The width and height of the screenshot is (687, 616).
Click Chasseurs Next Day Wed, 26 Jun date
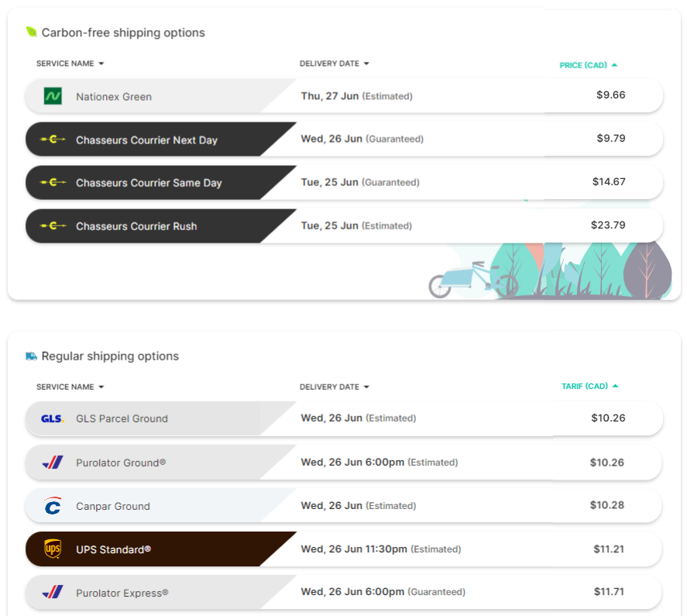[362, 139]
